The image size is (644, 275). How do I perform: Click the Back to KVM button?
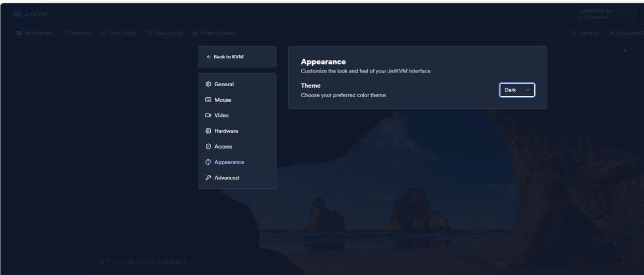pyautogui.click(x=237, y=57)
